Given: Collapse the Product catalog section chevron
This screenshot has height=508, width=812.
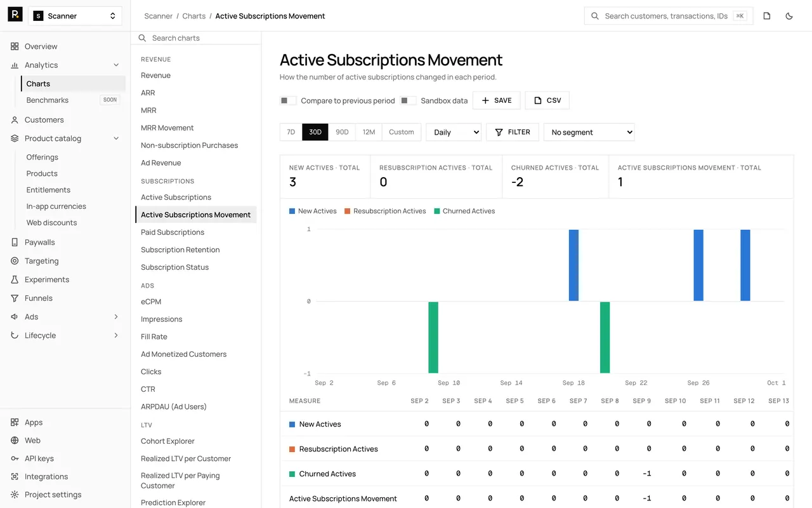Looking at the screenshot, I should pos(116,138).
